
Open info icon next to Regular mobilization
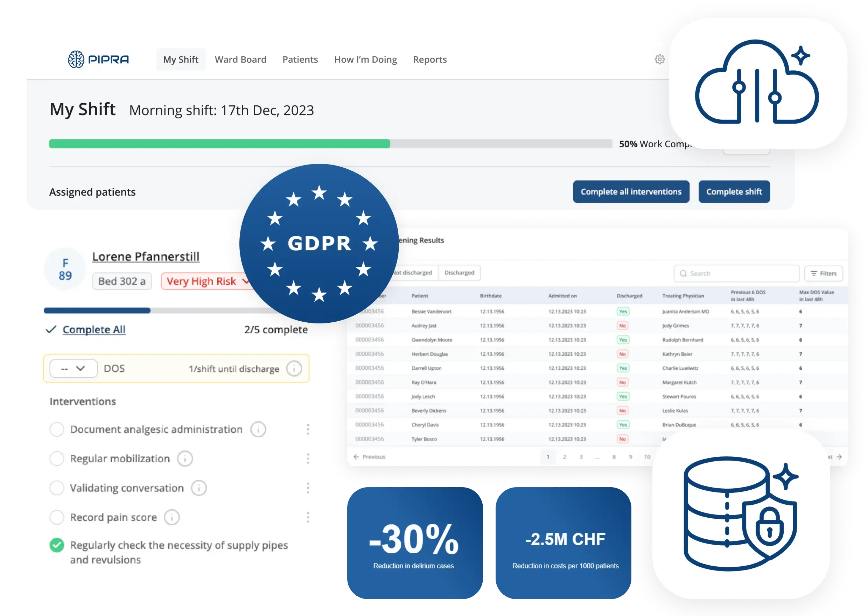tap(185, 458)
